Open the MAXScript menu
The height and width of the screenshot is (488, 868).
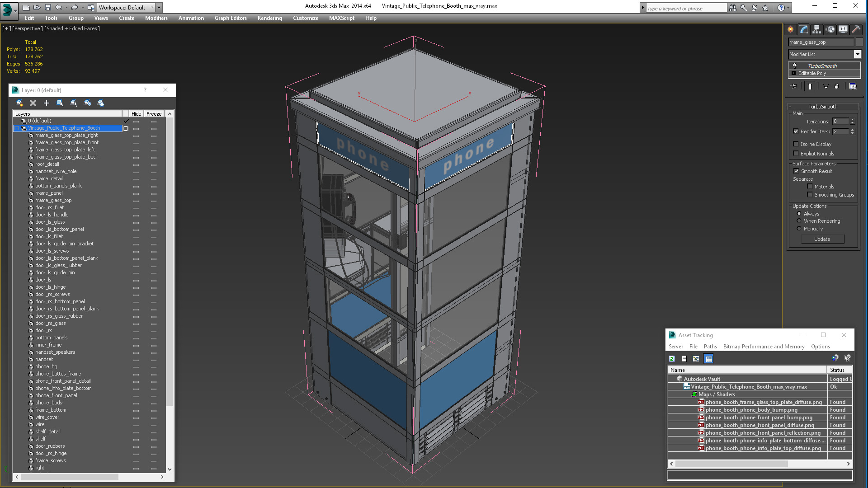(x=341, y=18)
